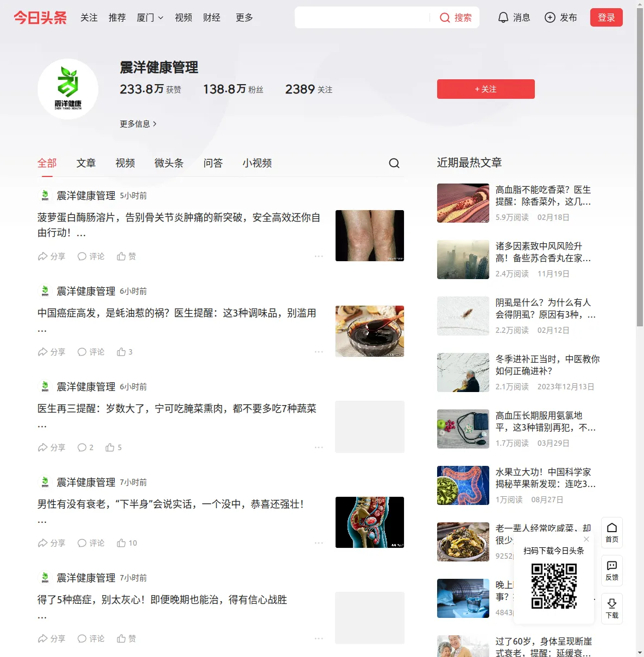Share the 中国癌症高发 post
The height and width of the screenshot is (657, 644).
click(x=52, y=352)
